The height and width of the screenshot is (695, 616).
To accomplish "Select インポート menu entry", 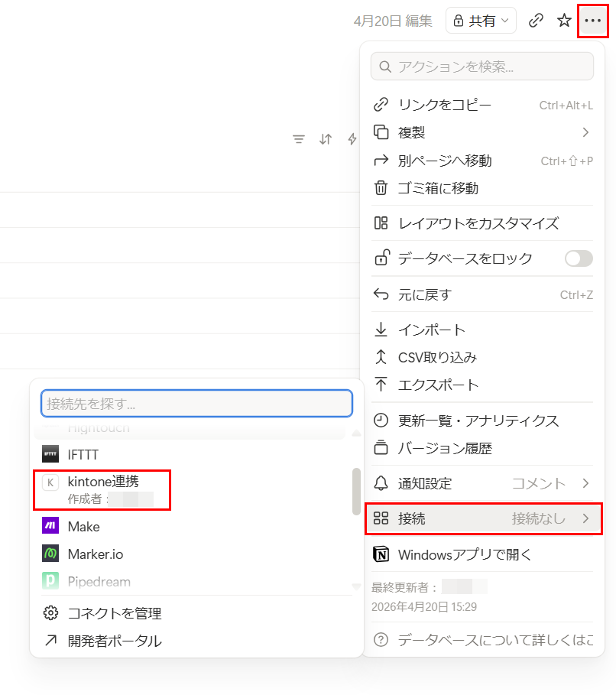I will [482, 330].
